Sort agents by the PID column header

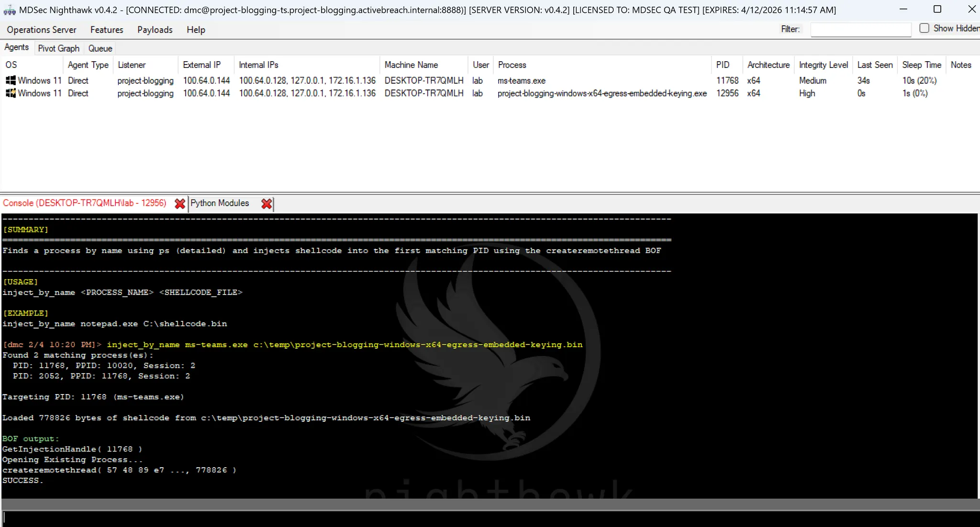(723, 65)
